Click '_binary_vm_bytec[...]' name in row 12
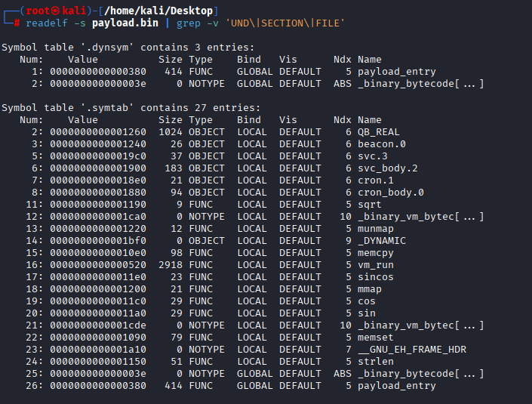The height and width of the screenshot is (404, 532). point(421,217)
